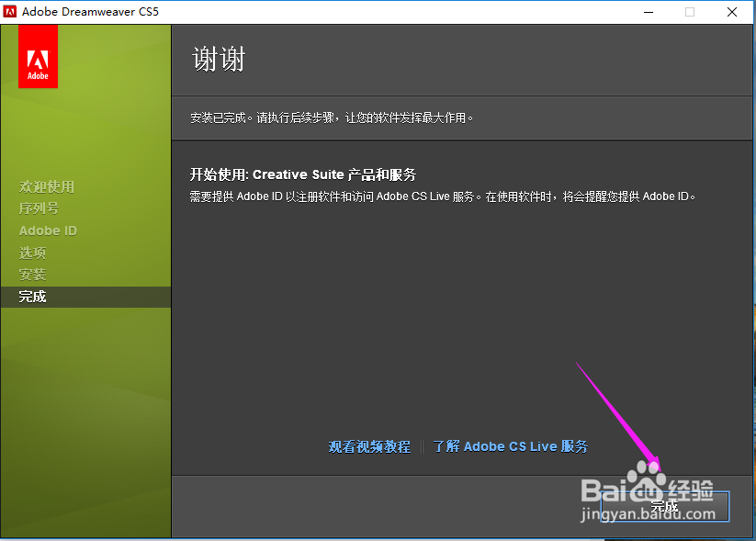Select the Adobe ID step in sidebar
Viewport: 756px width, 541px height.
(48, 231)
